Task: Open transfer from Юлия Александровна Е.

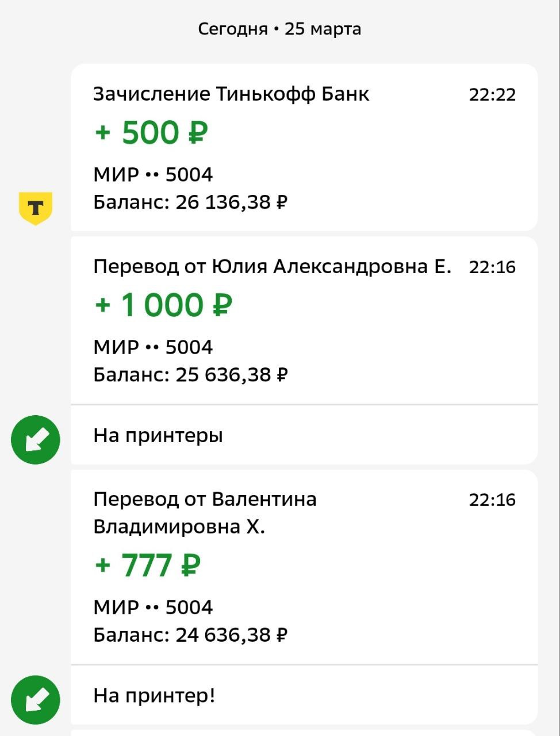Action: [x=304, y=320]
